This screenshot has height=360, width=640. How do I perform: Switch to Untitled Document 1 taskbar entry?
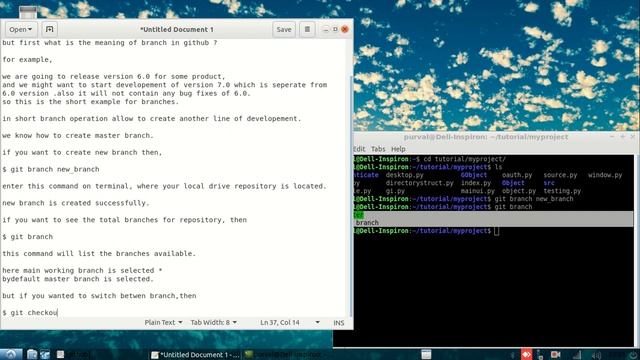coord(195,355)
